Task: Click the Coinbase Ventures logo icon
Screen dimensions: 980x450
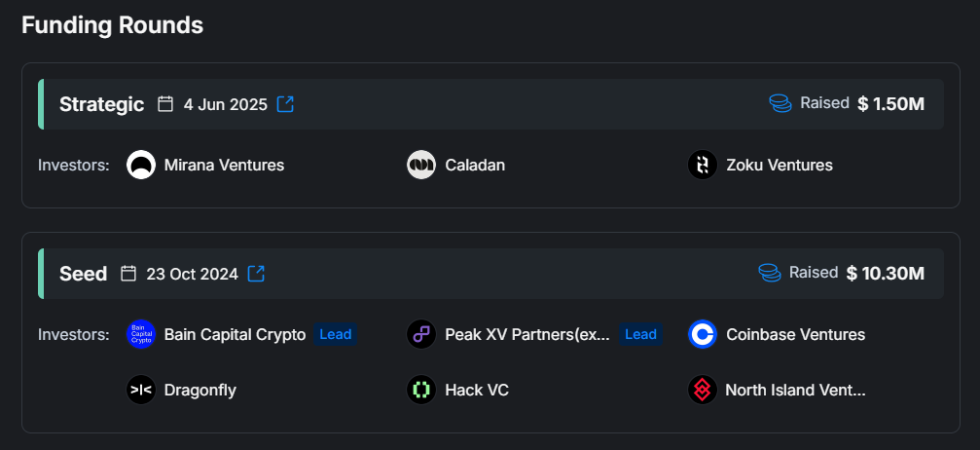Action: (x=702, y=334)
